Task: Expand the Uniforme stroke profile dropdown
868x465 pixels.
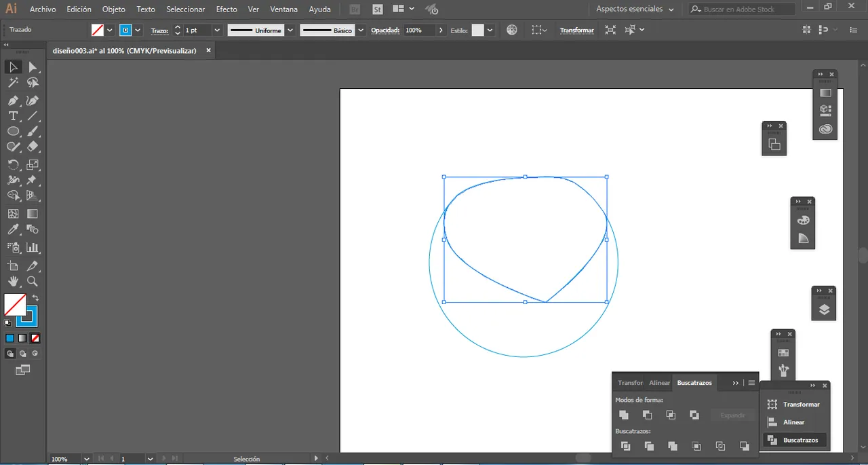Action: click(290, 31)
